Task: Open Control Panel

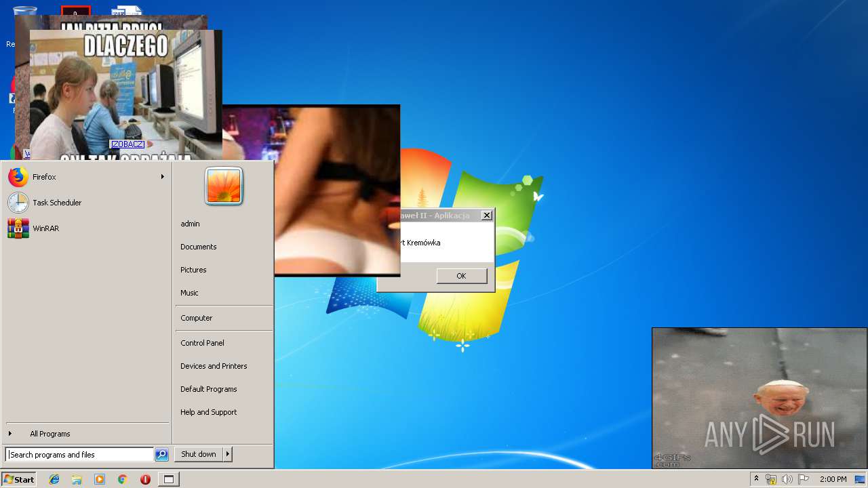Action: click(202, 343)
